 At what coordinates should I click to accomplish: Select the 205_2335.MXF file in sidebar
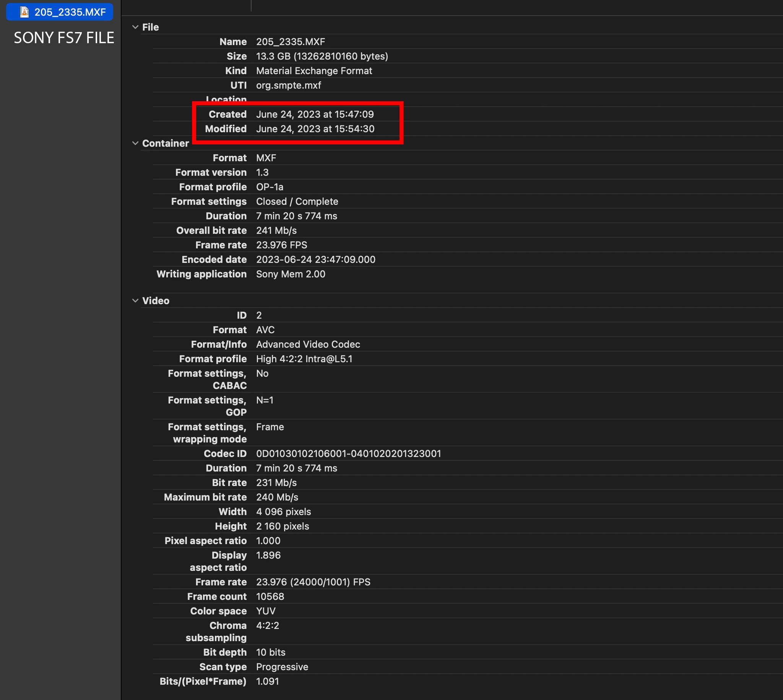tap(70, 12)
